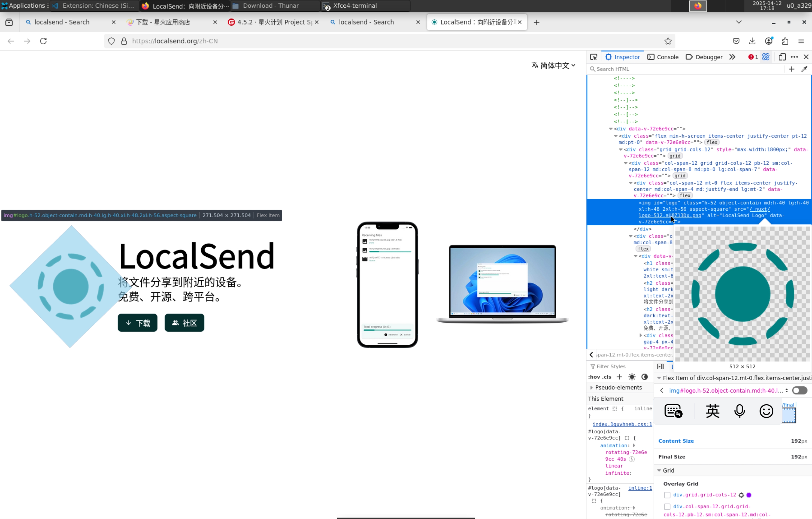Activate the element picker tool in DevTools

click(593, 57)
